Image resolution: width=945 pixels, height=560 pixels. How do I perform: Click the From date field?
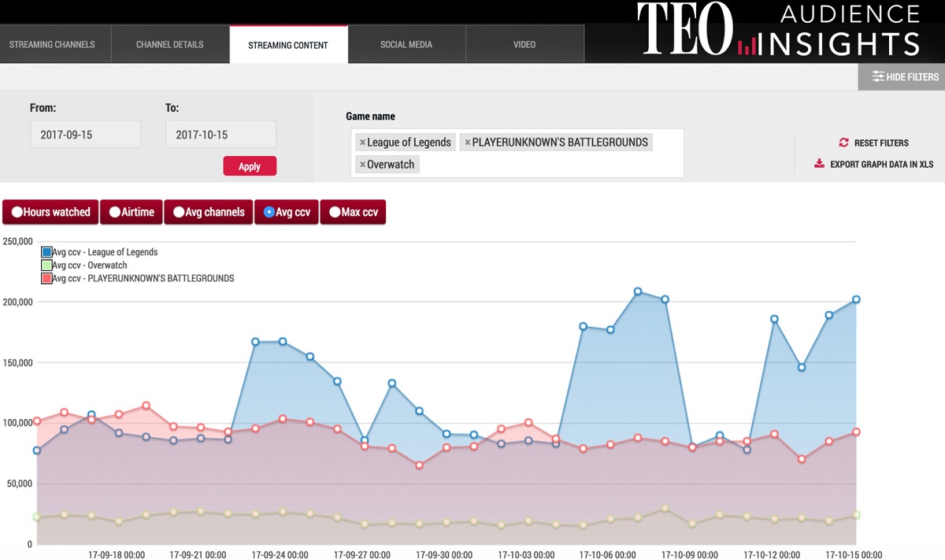(x=86, y=134)
